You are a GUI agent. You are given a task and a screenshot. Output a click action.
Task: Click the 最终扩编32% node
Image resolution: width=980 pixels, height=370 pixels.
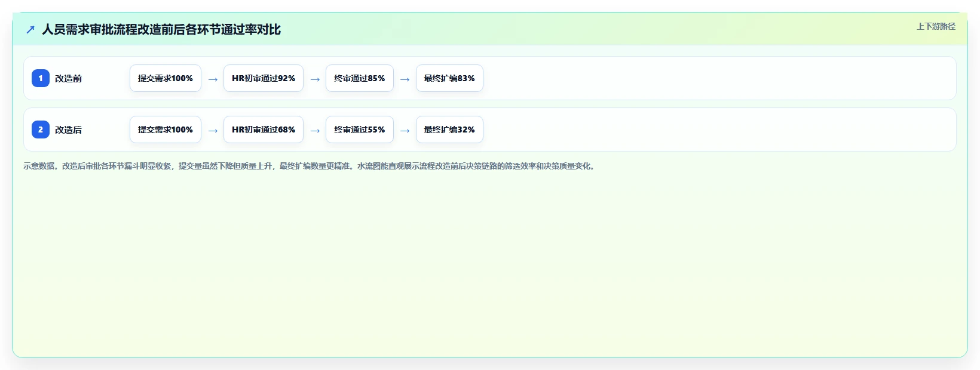point(449,129)
